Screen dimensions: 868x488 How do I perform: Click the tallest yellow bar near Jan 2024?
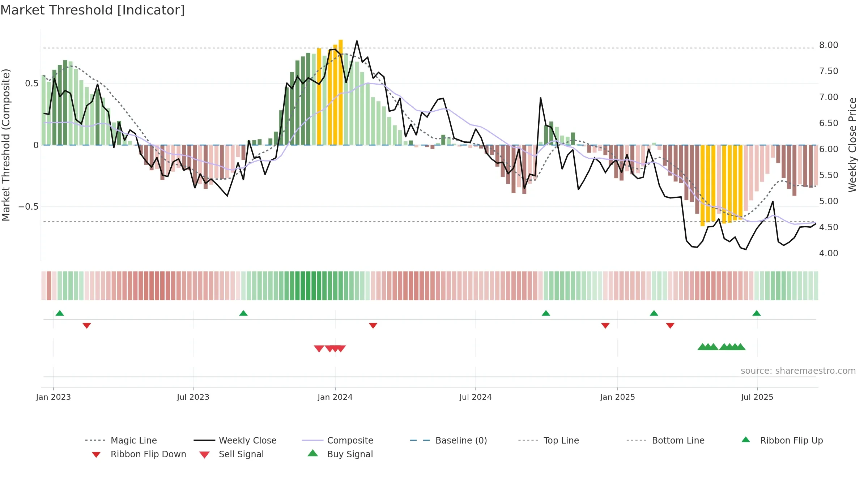point(341,92)
